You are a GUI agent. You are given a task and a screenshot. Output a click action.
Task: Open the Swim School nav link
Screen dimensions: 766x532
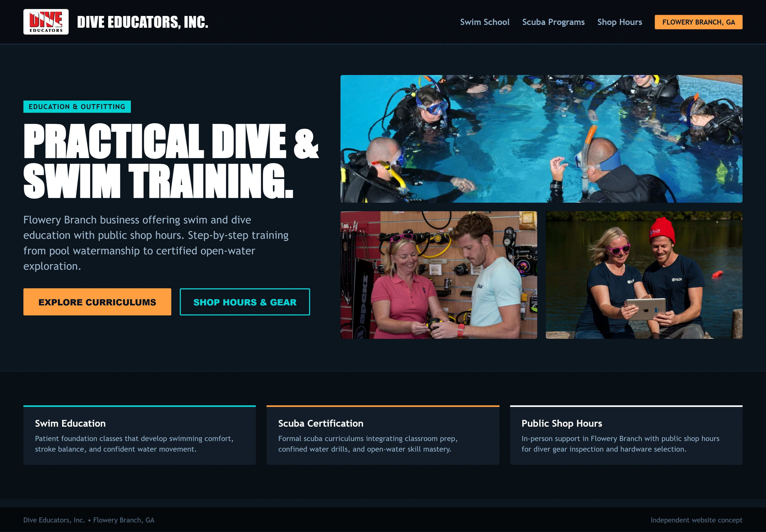click(x=485, y=22)
